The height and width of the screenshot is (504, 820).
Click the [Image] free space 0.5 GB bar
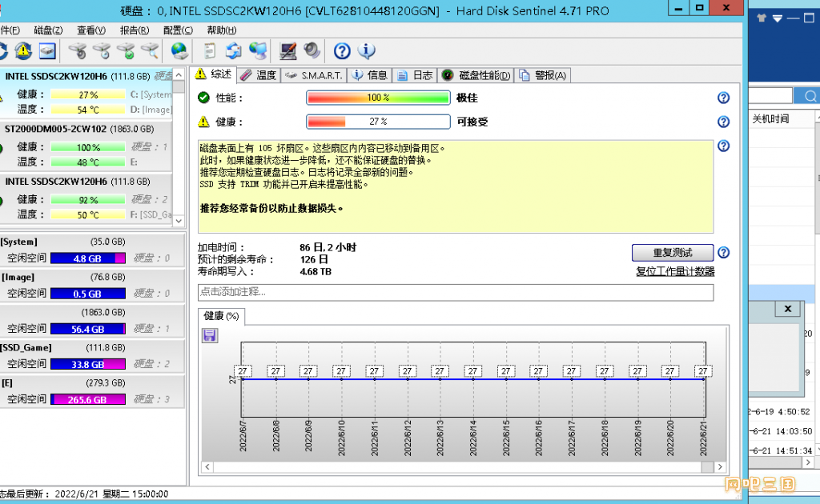88,294
